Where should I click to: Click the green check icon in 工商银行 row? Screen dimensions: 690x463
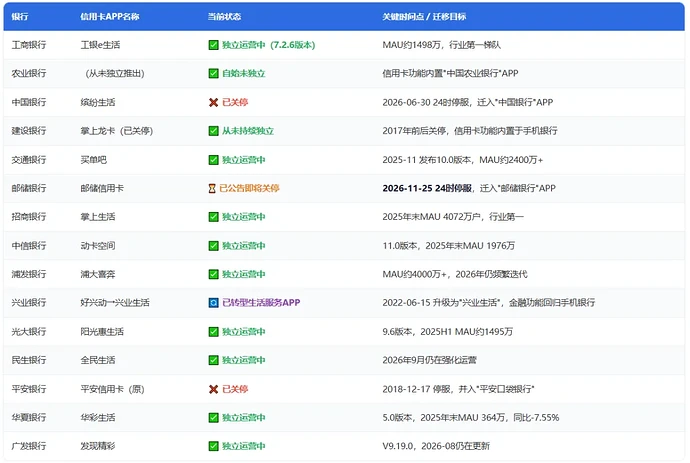tap(213, 45)
